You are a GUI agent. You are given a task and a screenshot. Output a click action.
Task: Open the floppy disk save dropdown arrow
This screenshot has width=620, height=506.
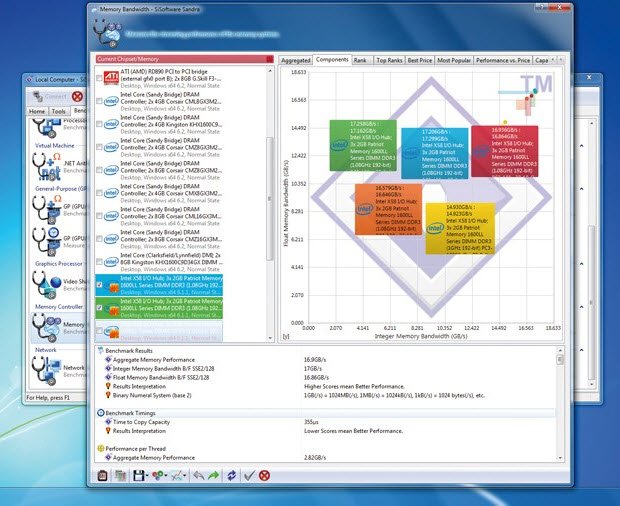click(x=145, y=475)
